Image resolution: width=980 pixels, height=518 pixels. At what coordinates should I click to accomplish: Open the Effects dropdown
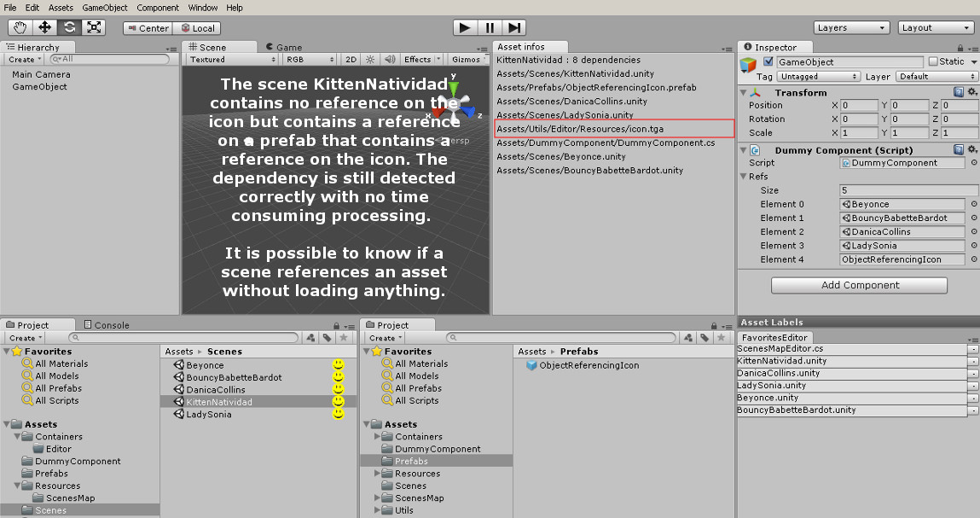click(x=422, y=60)
